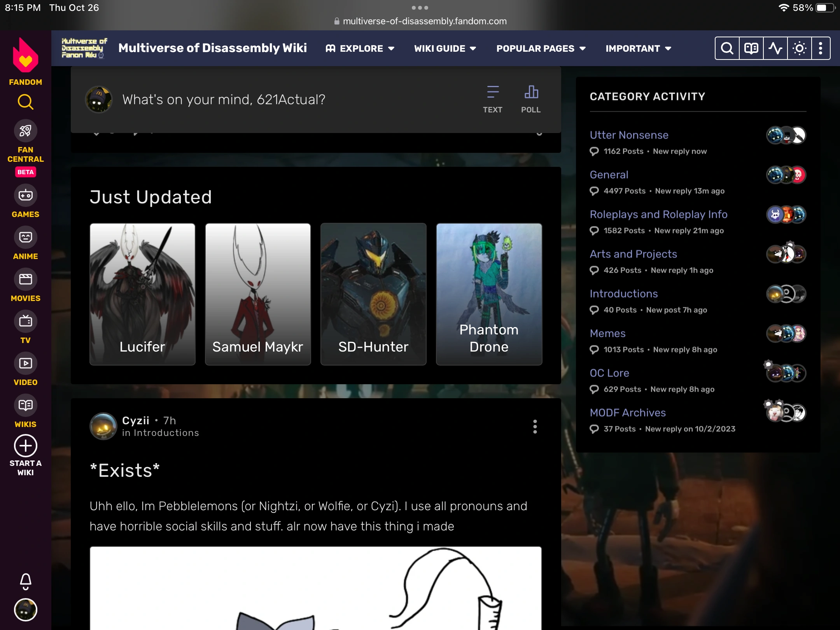840x630 pixels.
Task: Open wiki search magnifier in header
Action: [727, 49]
